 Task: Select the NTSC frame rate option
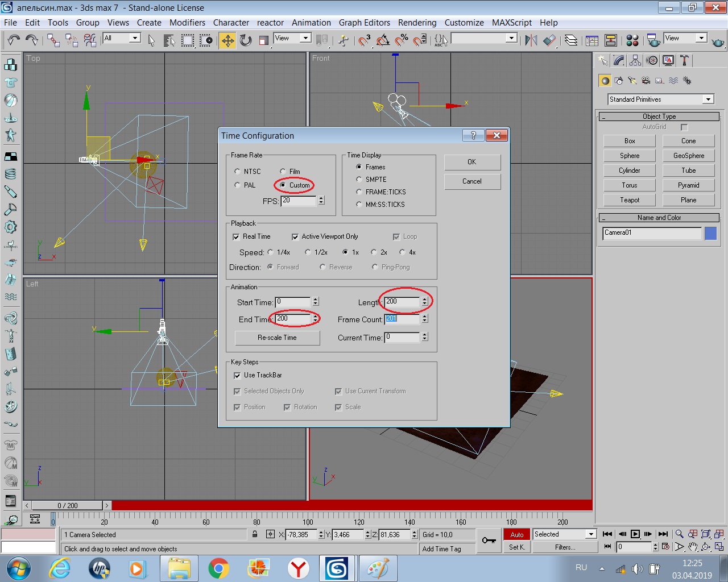tap(237, 171)
